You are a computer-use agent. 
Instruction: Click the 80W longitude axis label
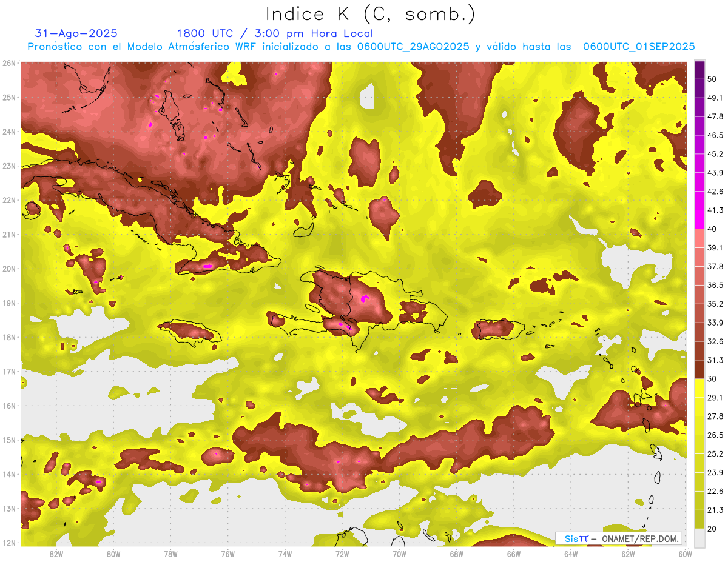[x=113, y=554]
